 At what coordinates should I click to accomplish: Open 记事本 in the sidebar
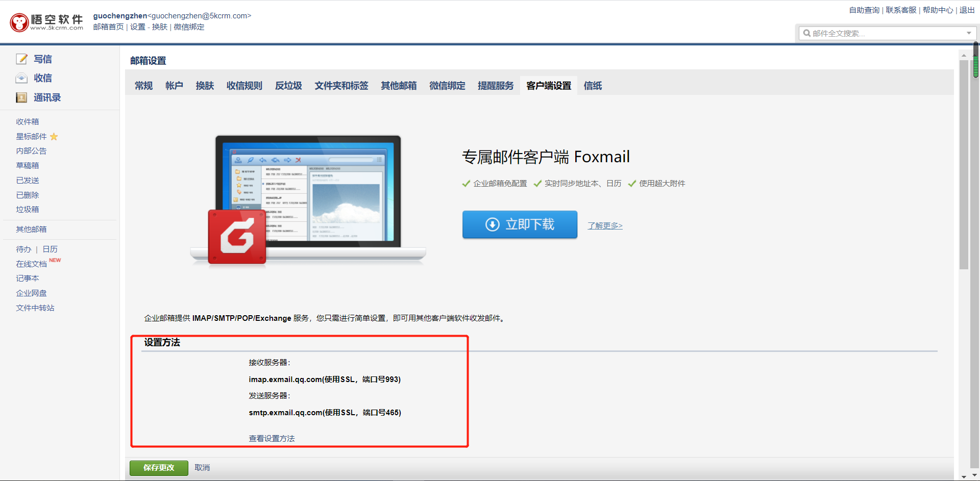click(x=28, y=279)
